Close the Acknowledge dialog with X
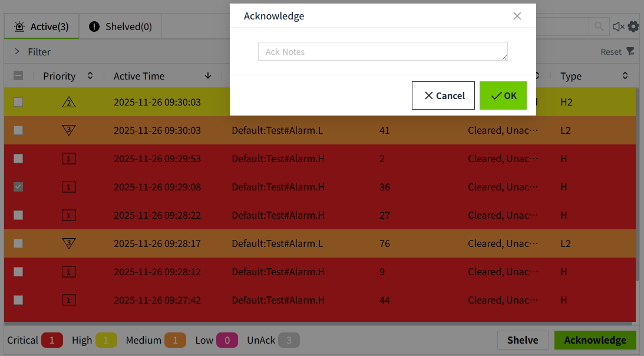This screenshot has height=356, width=644. (x=517, y=16)
